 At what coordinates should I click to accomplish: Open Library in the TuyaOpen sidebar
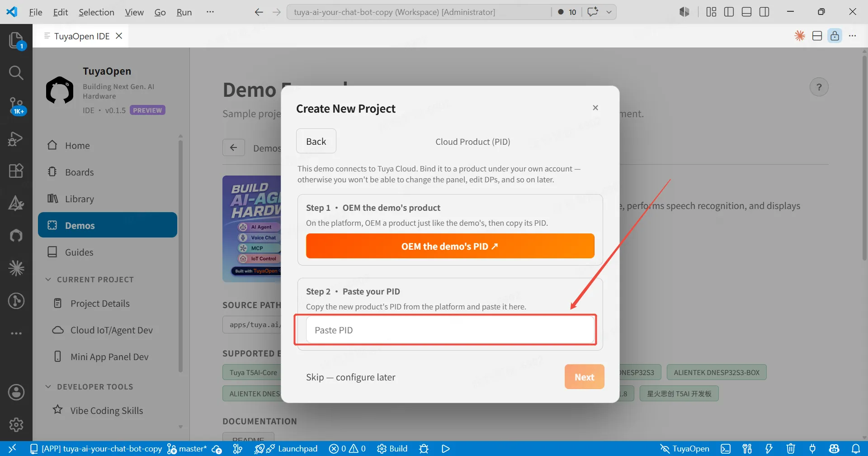[108, 199]
